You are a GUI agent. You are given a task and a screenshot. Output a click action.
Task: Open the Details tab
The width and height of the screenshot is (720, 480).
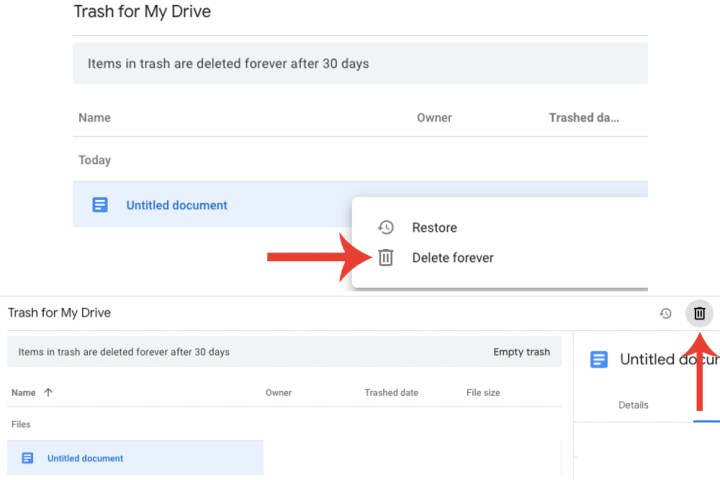tap(633, 405)
